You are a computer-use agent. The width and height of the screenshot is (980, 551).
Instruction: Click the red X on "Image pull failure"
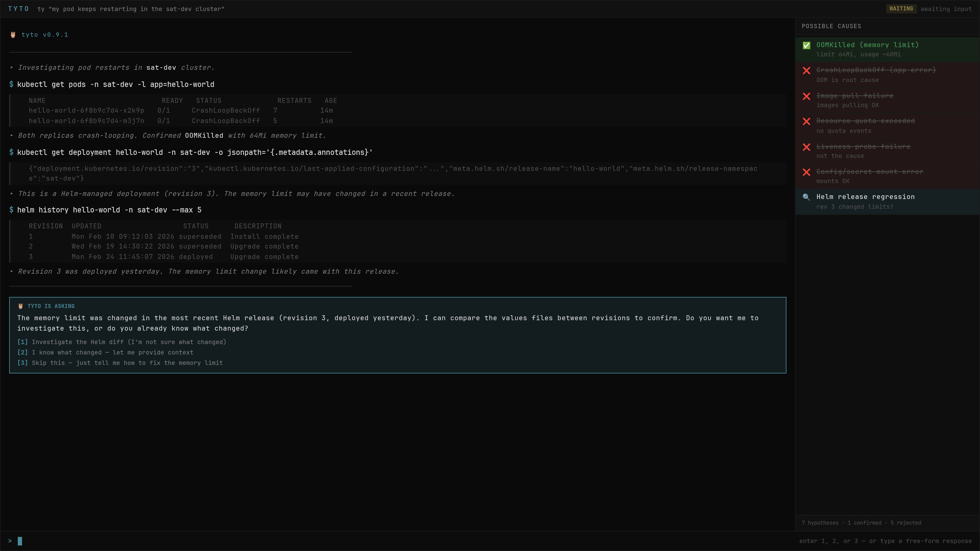[807, 96]
